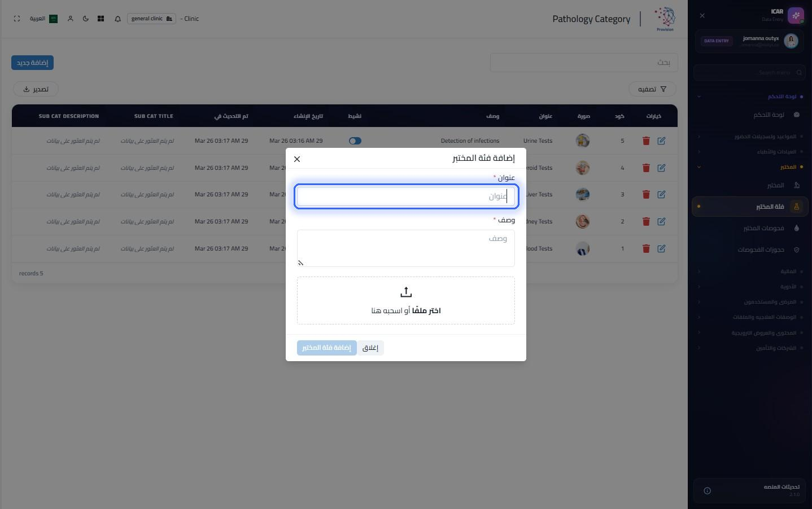The image size is (812, 509).
Task: Open the user profile icon in header
Action: pos(71,19)
